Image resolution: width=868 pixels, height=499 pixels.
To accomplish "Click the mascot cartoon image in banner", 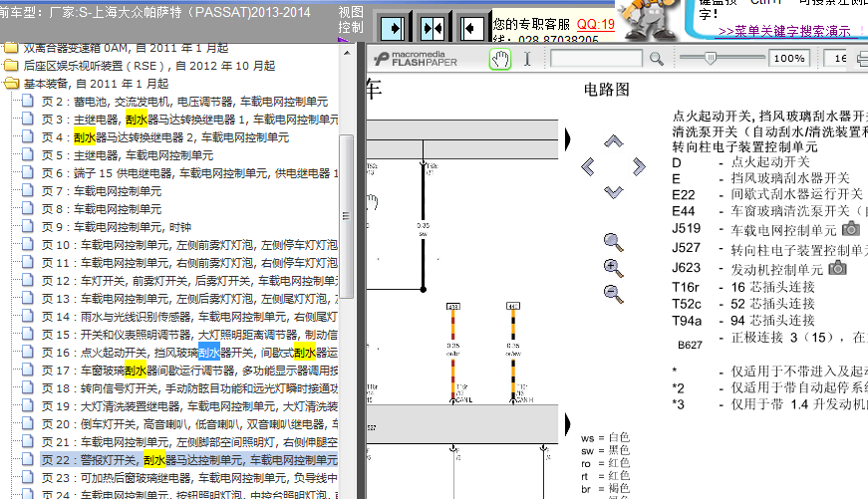I will 649,19.
